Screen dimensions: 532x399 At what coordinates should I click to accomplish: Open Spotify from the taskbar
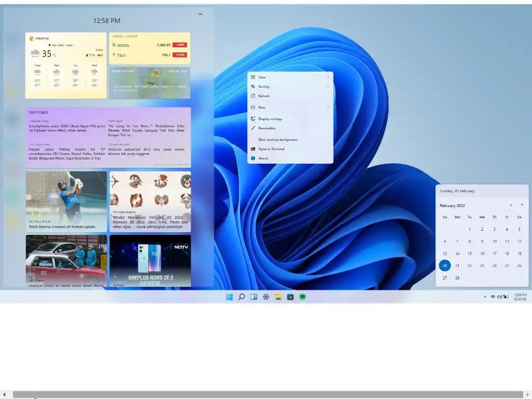pyautogui.click(x=303, y=297)
